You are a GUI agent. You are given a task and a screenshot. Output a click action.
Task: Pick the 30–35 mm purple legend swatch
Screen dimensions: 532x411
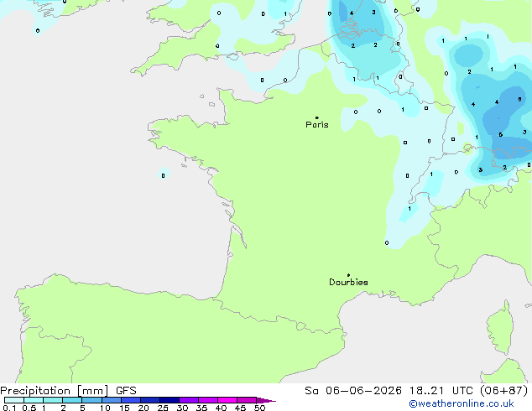[189, 400]
